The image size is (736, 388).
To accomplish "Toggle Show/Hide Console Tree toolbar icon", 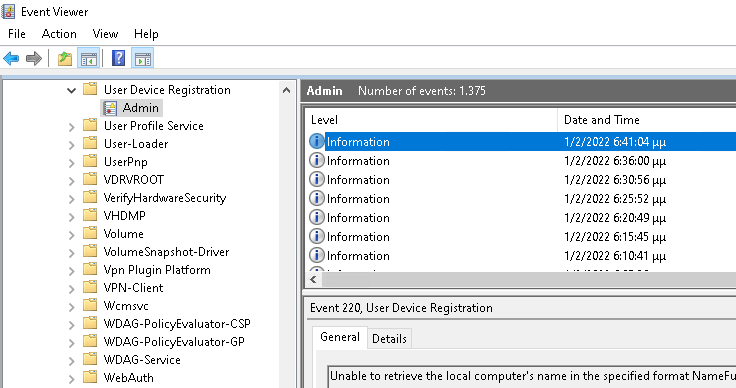I will coord(89,59).
